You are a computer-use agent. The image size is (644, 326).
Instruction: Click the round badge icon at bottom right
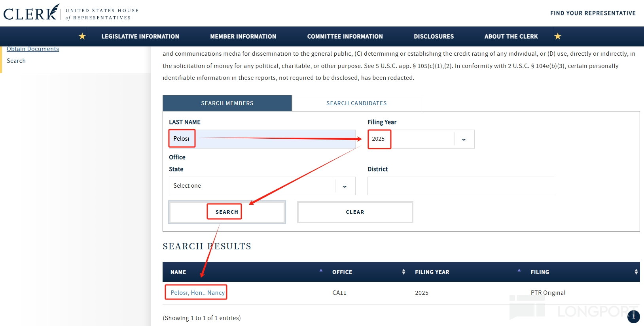pos(634,317)
